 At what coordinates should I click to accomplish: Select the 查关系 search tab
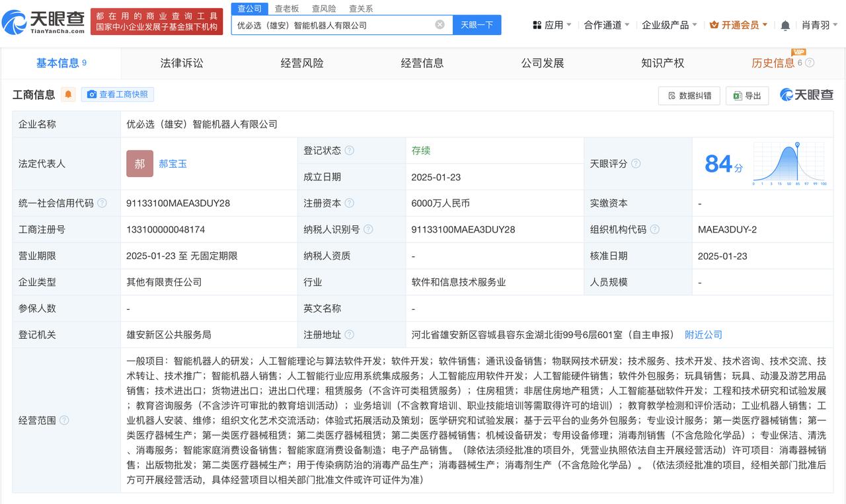[x=361, y=9]
